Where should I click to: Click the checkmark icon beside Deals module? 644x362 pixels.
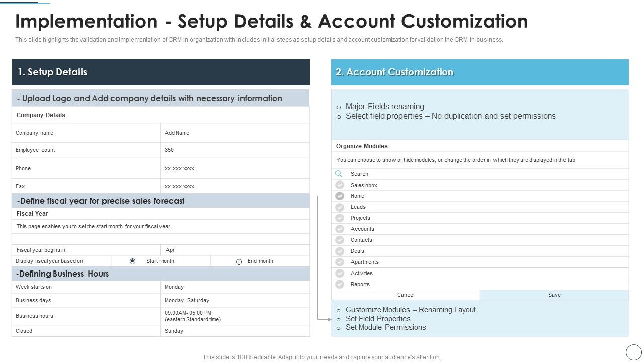pyautogui.click(x=339, y=251)
